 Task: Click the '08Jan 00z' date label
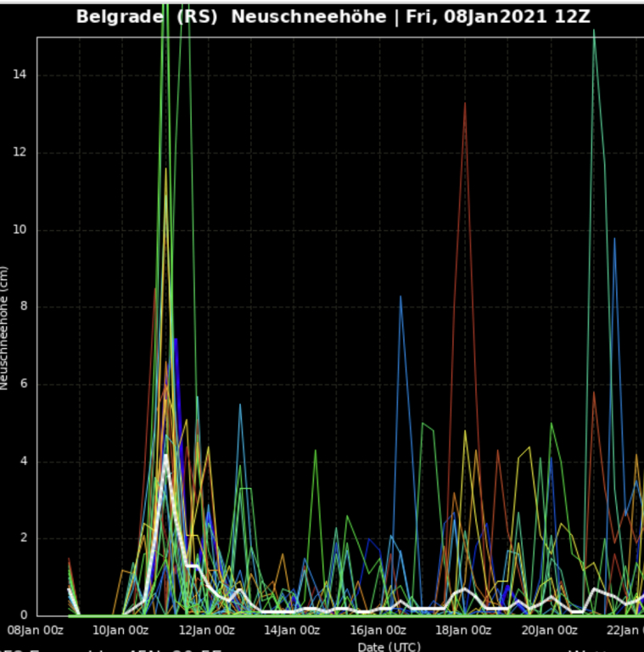[36, 630]
